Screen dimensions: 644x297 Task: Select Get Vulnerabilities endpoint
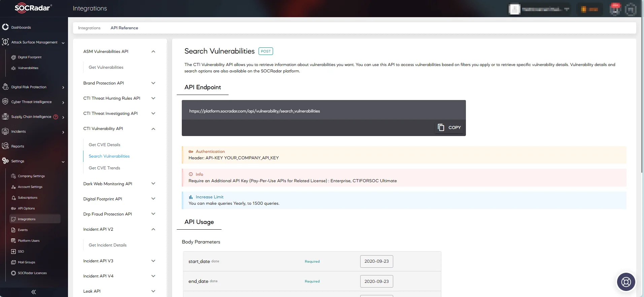pyautogui.click(x=106, y=67)
